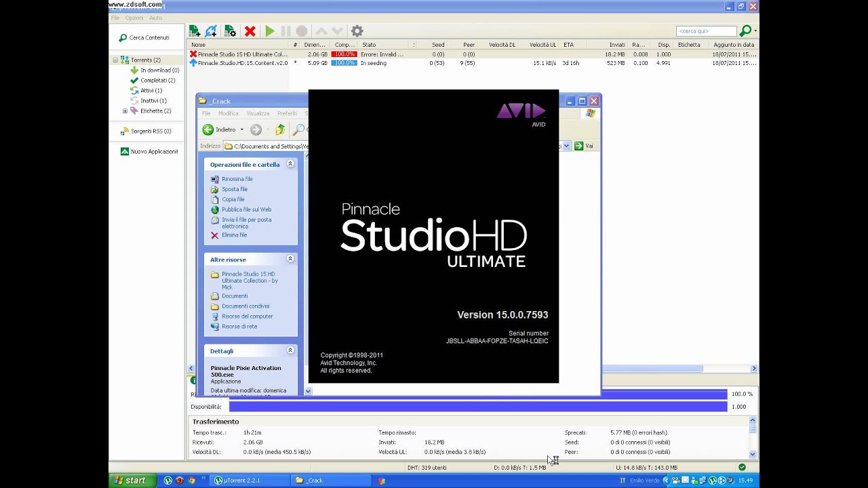Open the Visualizza menu in _Crack window

[258, 114]
